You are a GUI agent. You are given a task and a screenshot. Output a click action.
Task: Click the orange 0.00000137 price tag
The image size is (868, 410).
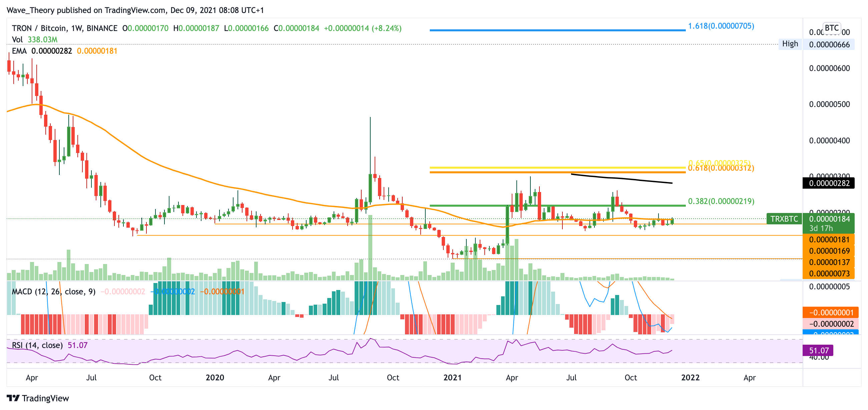click(x=829, y=262)
